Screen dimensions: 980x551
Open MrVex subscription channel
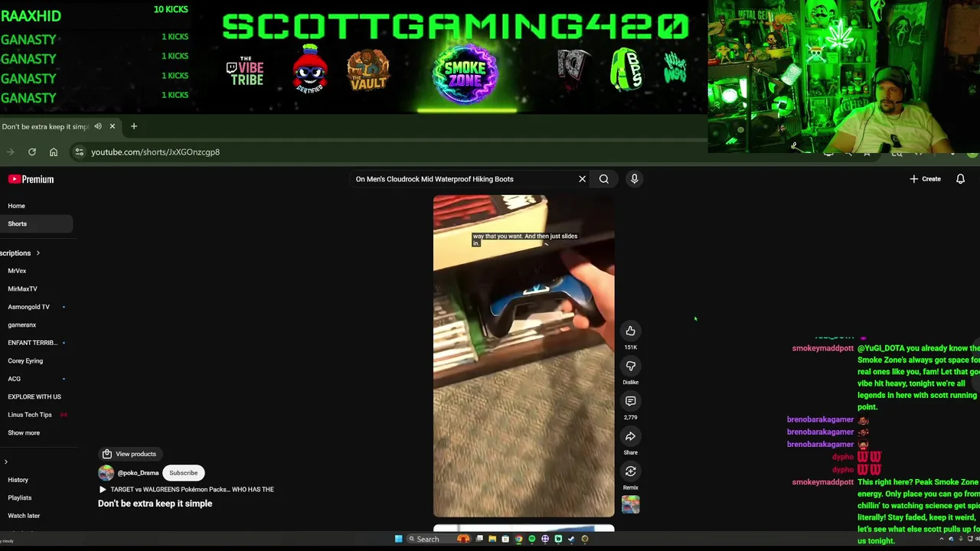[17, 271]
